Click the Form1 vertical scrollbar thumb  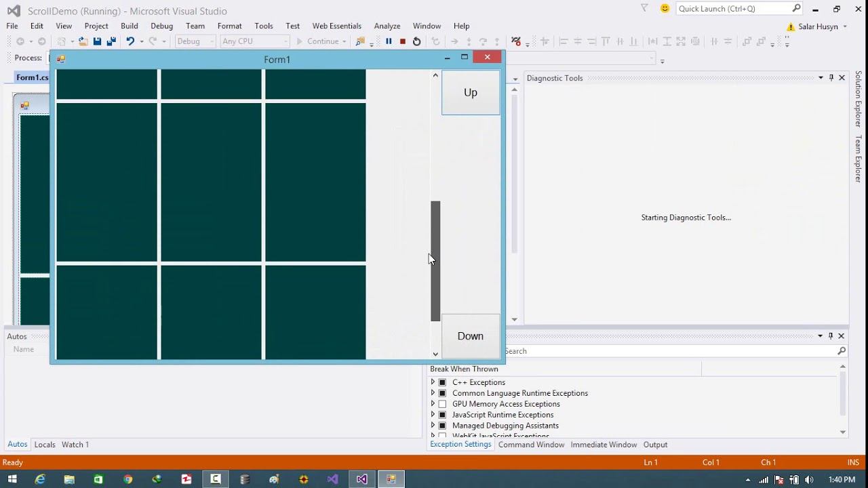[x=435, y=261]
